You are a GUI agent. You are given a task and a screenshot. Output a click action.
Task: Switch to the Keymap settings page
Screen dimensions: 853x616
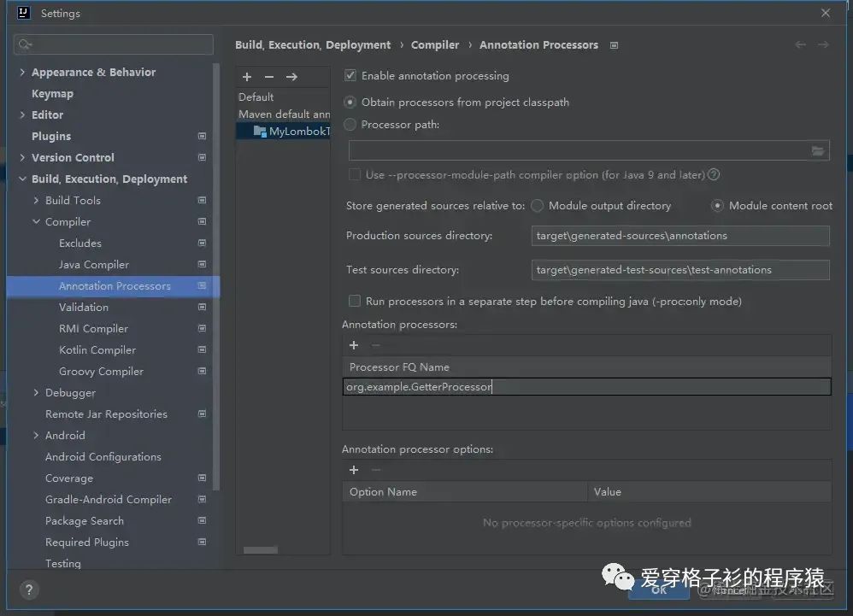tap(53, 93)
